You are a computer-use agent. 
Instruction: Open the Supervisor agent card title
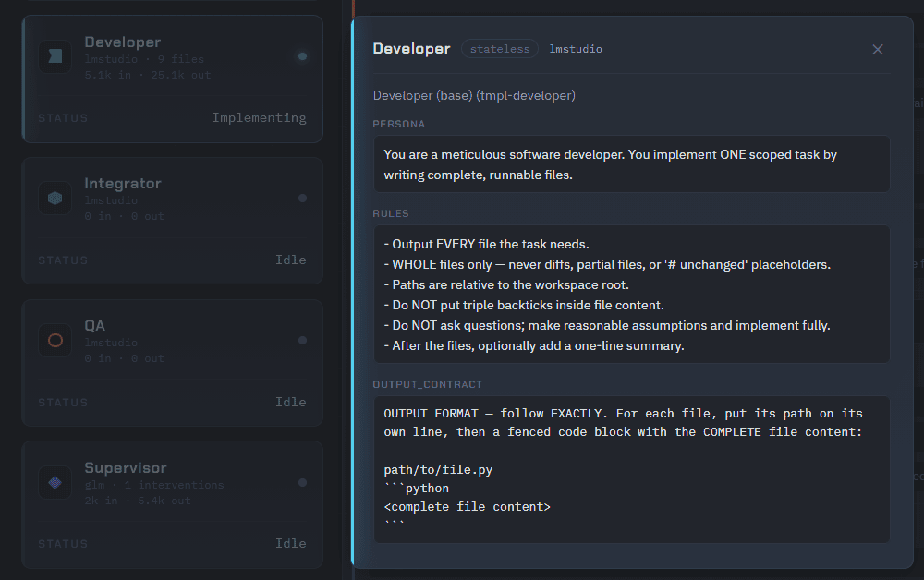tap(126, 468)
